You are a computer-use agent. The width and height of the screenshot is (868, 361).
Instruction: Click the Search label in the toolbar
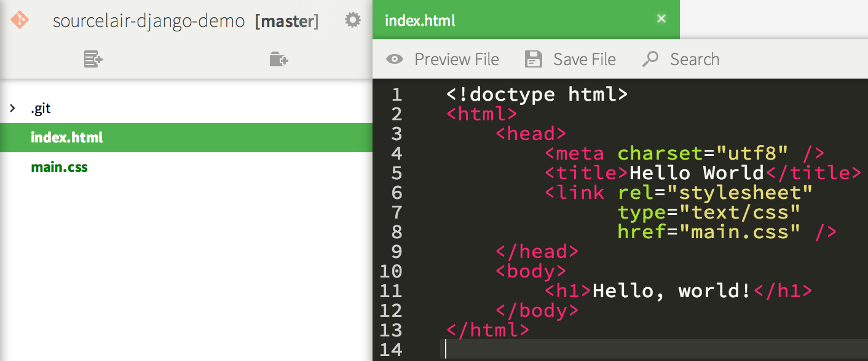(x=695, y=60)
